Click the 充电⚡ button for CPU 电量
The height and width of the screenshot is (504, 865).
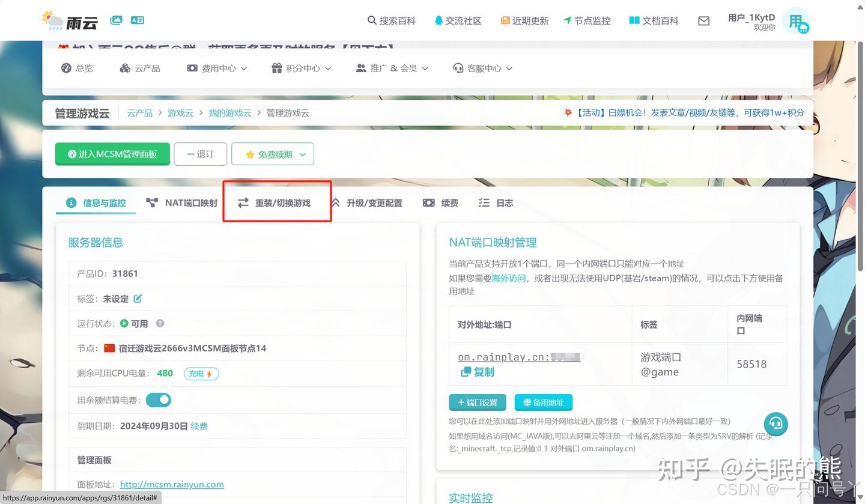point(201,373)
